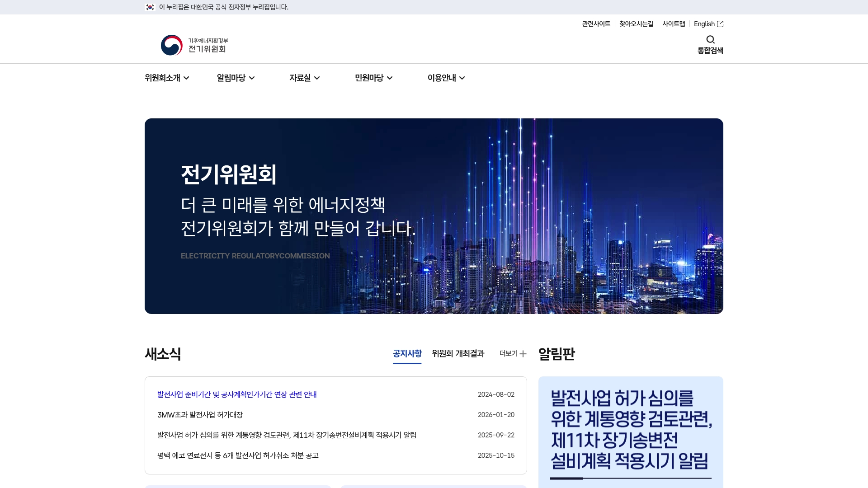Expand the 자료실 menu chevron
Image resolution: width=868 pixels, height=488 pixels.
point(318,78)
